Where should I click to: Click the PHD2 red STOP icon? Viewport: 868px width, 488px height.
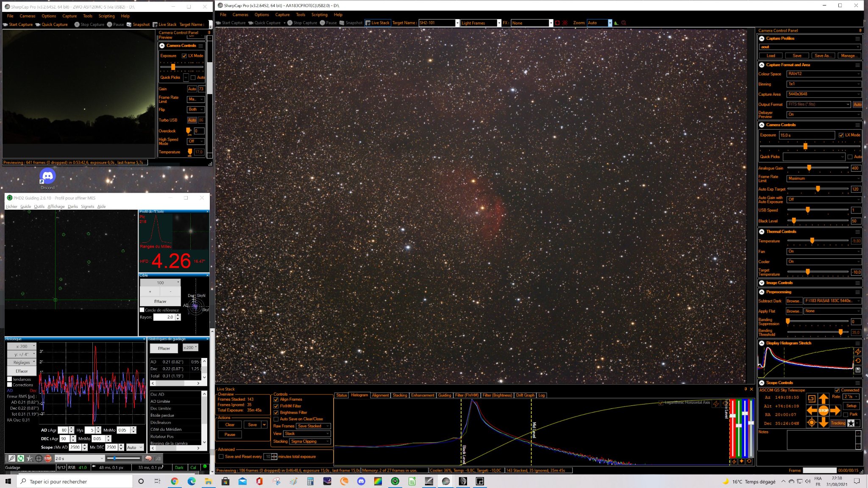coord(48,458)
